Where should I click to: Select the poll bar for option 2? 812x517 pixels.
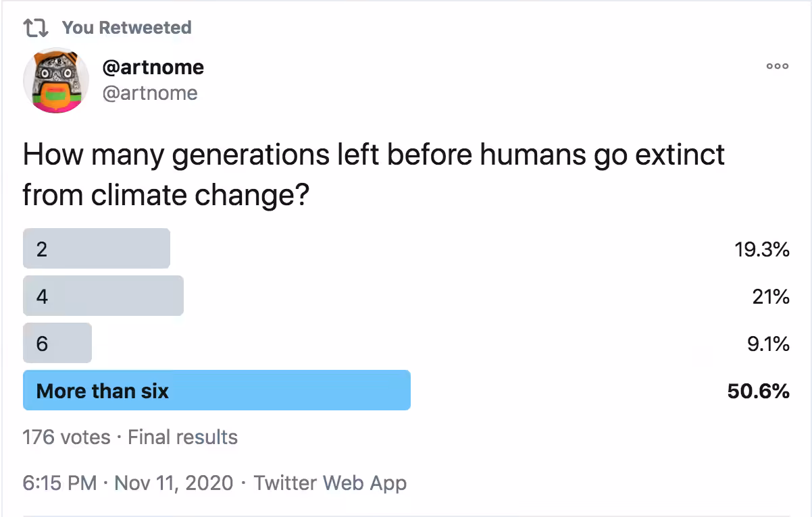(97, 248)
